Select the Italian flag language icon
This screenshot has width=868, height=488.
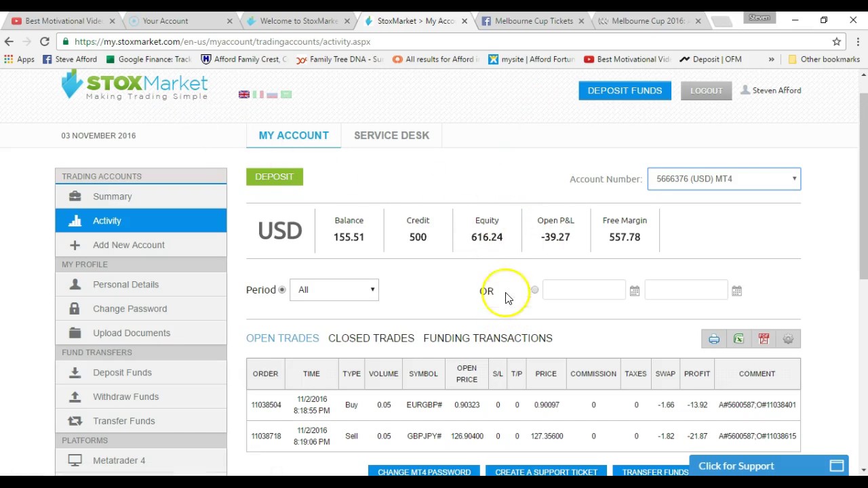coord(258,94)
